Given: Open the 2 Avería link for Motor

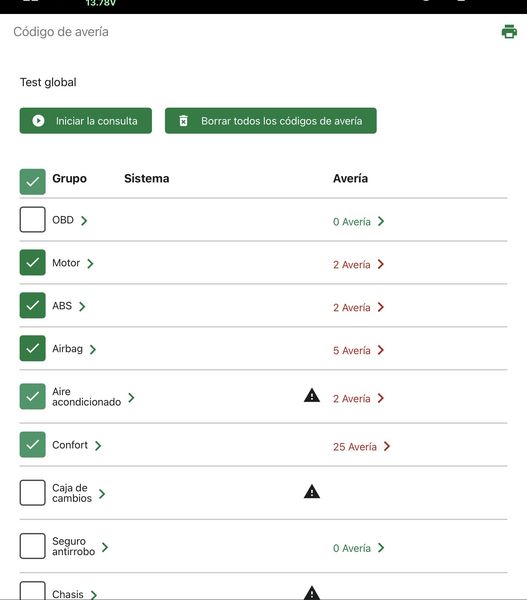Looking at the screenshot, I should pos(358,264).
